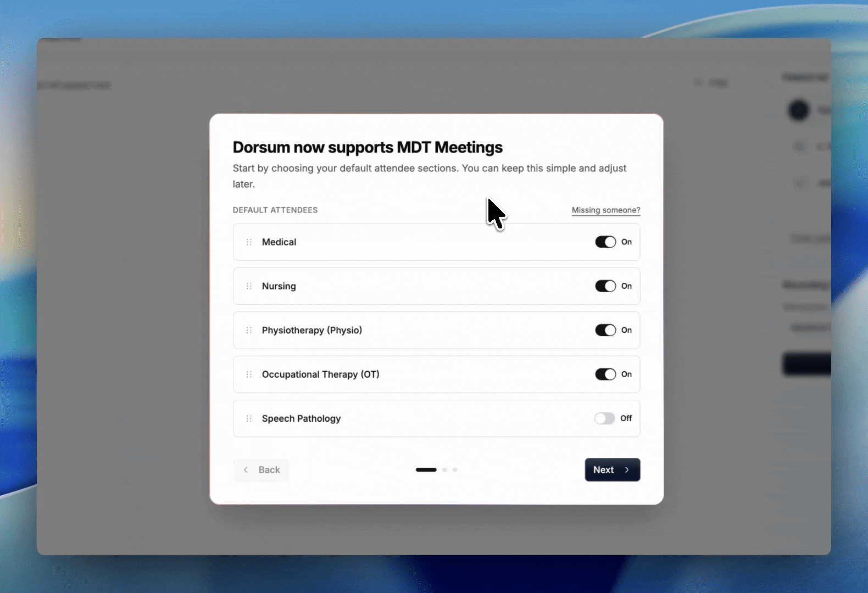Click the drag handle beside Nursing

(249, 286)
